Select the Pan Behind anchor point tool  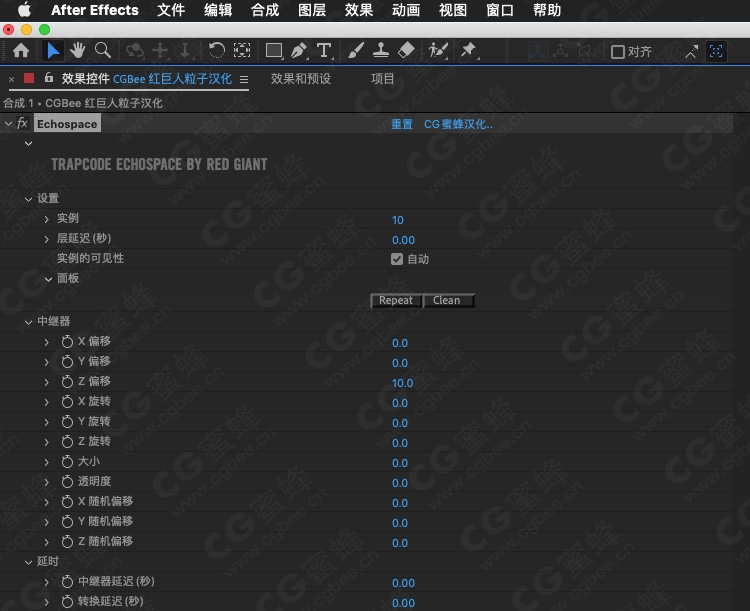point(242,50)
